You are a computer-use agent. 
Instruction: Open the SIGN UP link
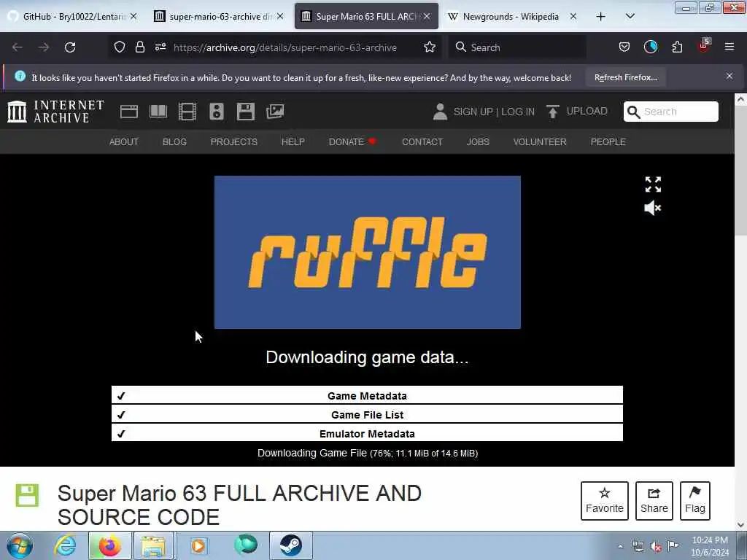click(x=473, y=112)
